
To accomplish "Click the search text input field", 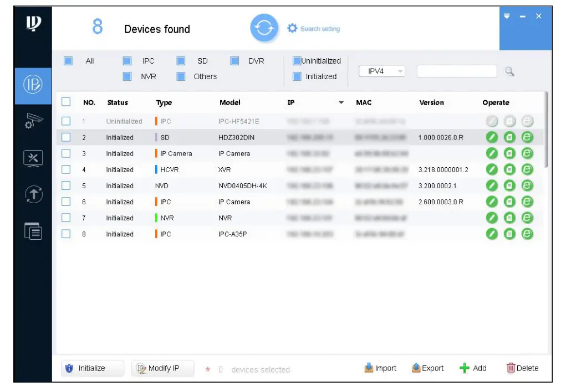I will click(456, 71).
